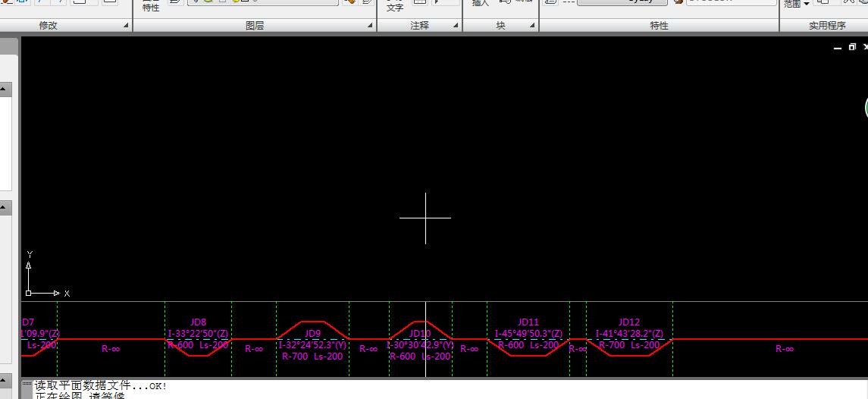Open the 范围 dropdown arrow
Screen dimensions: 868x399
coord(807,5)
